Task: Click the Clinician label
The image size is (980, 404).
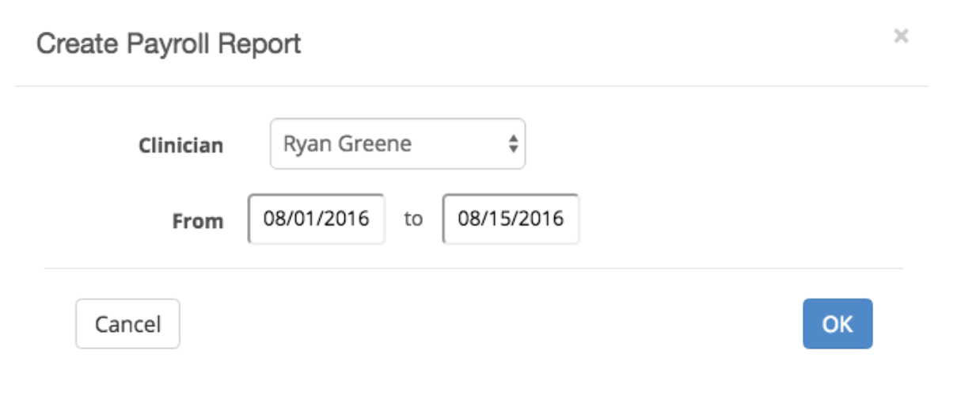Action: pos(180,146)
